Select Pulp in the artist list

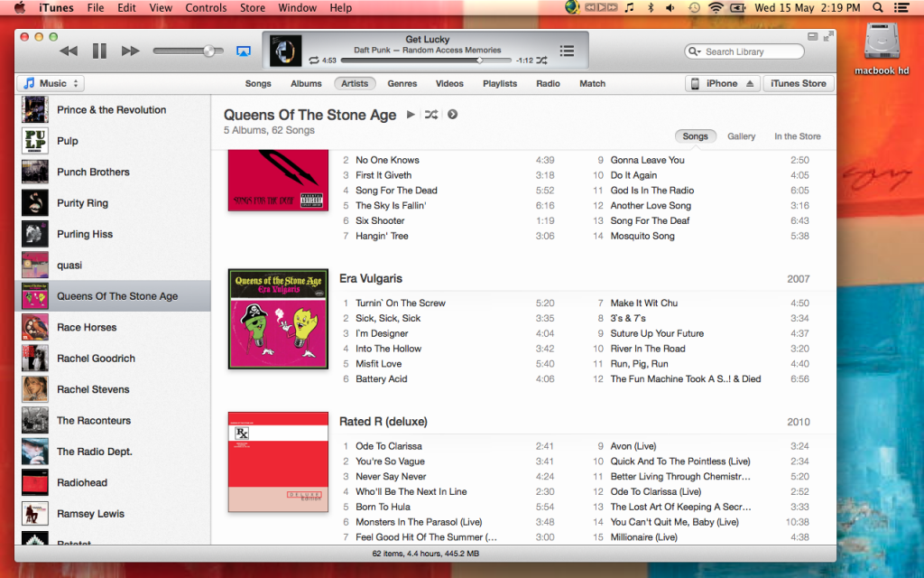pyautogui.click(x=113, y=141)
